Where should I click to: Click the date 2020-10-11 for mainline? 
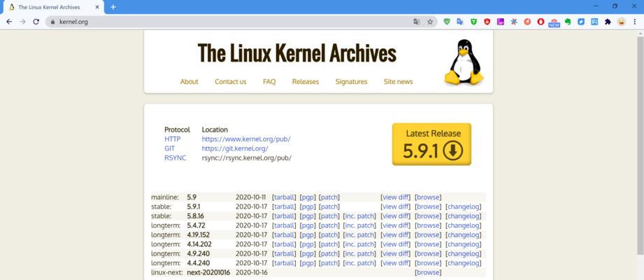click(x=250, y=197)
